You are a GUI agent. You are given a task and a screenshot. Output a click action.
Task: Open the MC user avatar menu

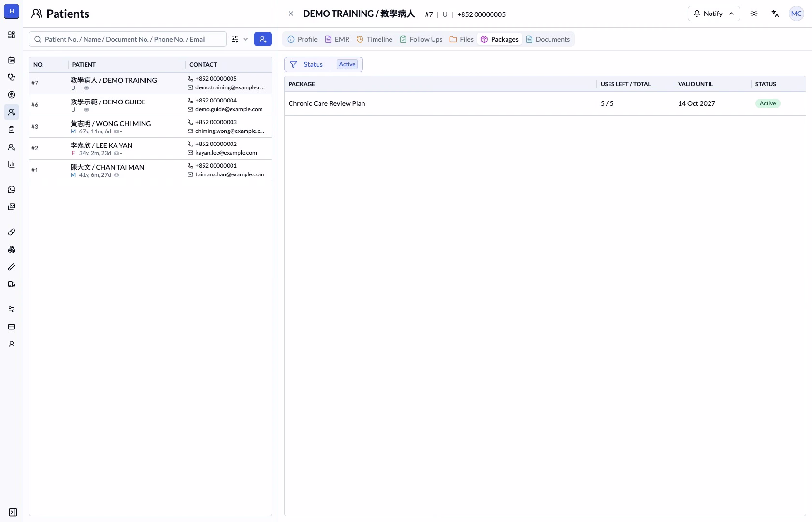pyautogui.click(x=797, y=14)
